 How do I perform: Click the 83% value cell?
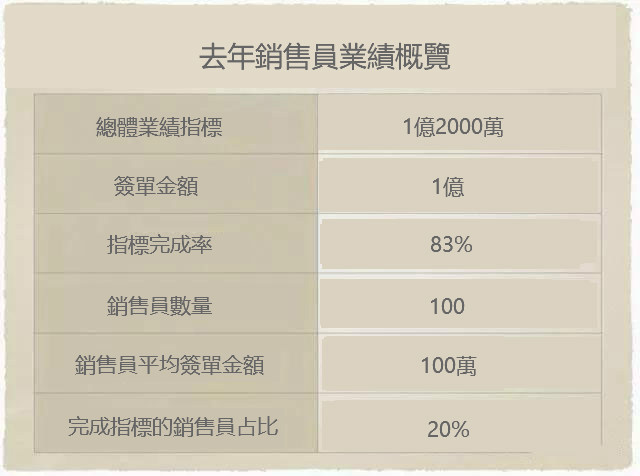pos(460,243)
